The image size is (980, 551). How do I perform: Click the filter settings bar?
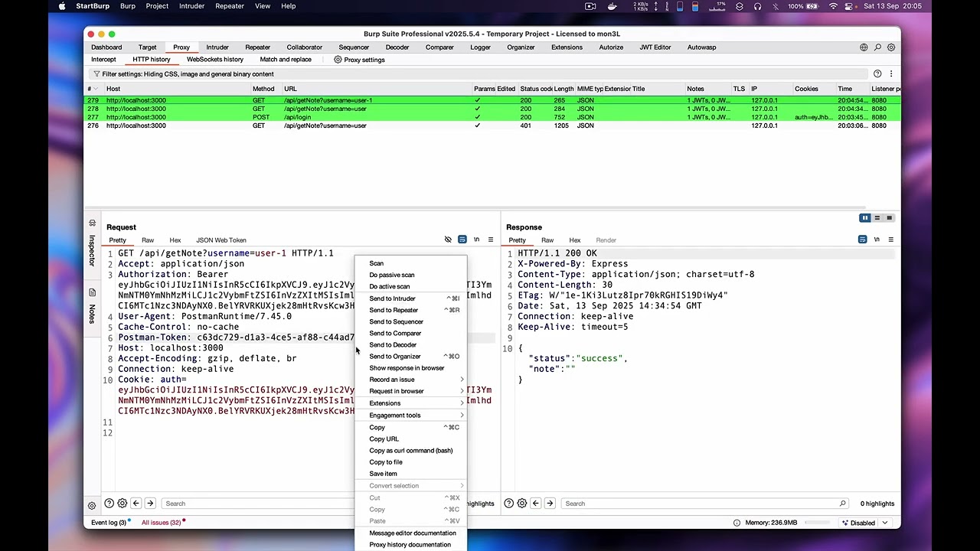click(481, 74)
